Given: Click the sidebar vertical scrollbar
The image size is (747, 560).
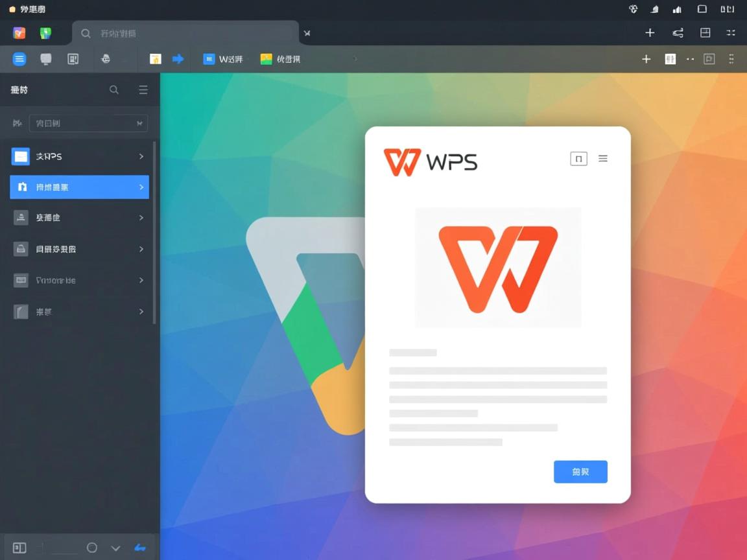Looking at the screenshot, I should (154, 233).
